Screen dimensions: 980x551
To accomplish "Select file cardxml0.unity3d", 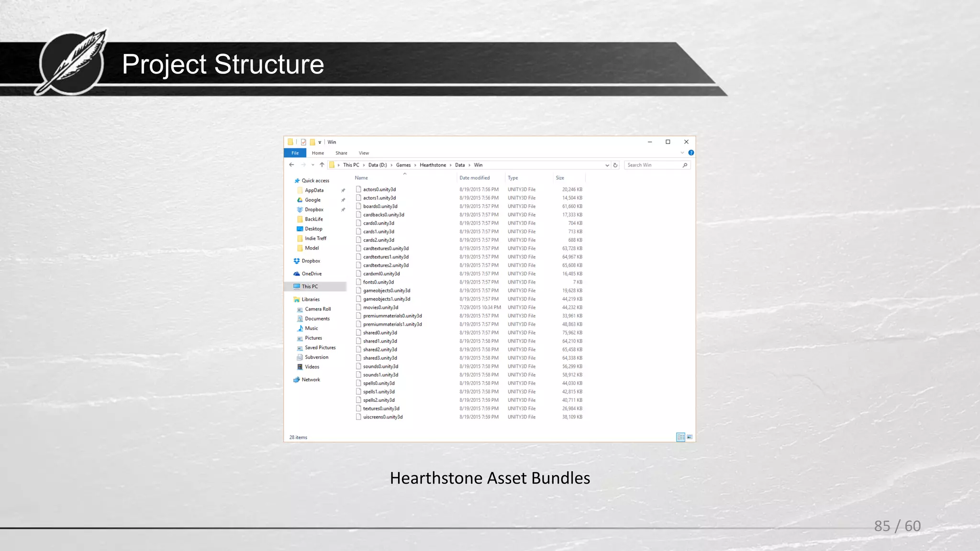I will pos(381,274).
